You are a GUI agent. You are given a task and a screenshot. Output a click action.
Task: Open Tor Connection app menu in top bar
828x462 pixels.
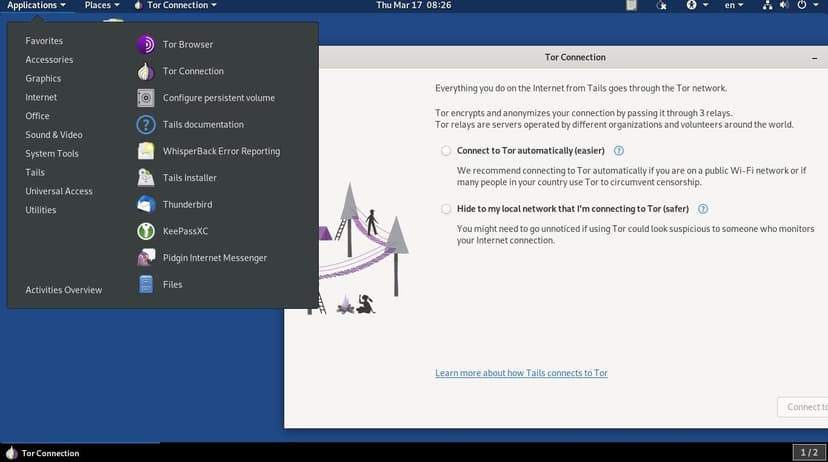tap(175, 5)
